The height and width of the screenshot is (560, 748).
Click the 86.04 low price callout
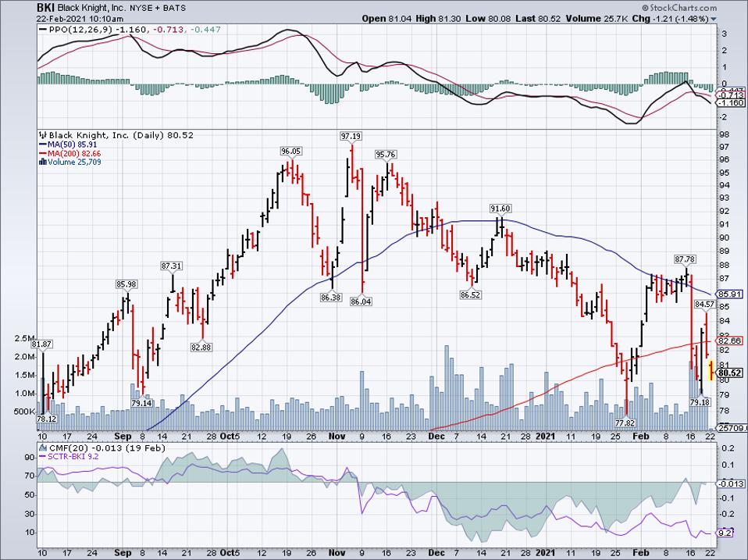click(361, 301)
